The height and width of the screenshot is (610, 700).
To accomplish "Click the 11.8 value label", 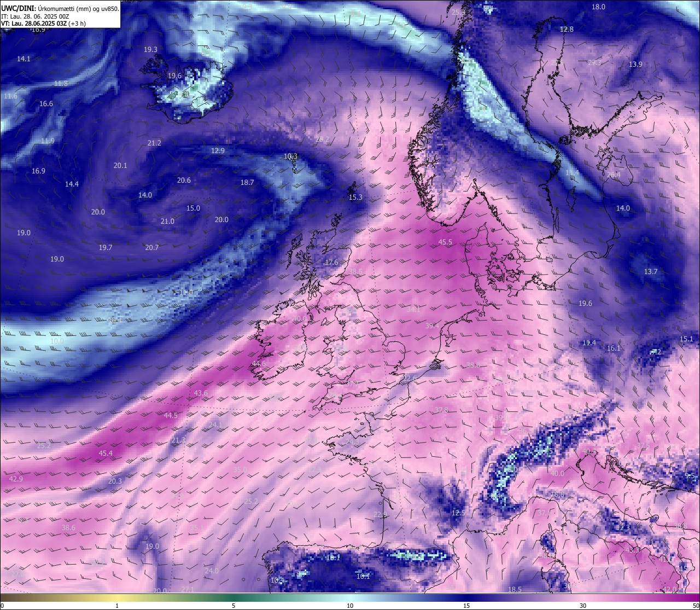I will click(x=61, y=83).
